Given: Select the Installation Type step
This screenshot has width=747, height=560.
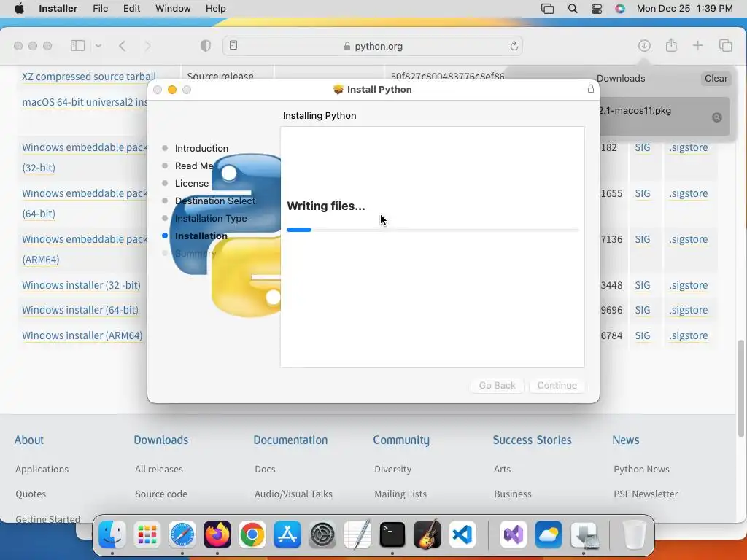Looking at the screenshot, I should click(211, 218).
